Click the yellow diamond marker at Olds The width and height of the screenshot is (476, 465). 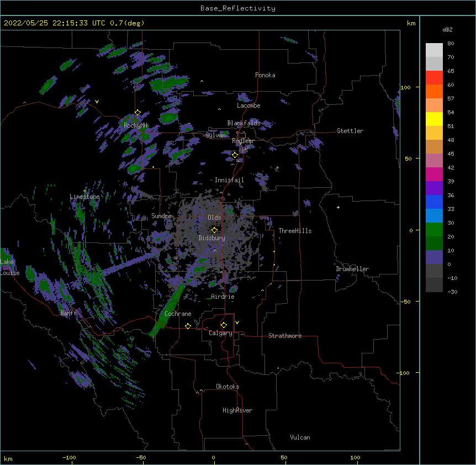[x=214, y=230]
